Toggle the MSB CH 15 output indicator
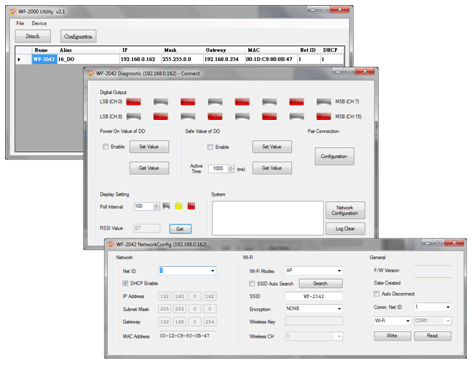Image resolution: width=474 pixels, height=365 pixels. 323,116
